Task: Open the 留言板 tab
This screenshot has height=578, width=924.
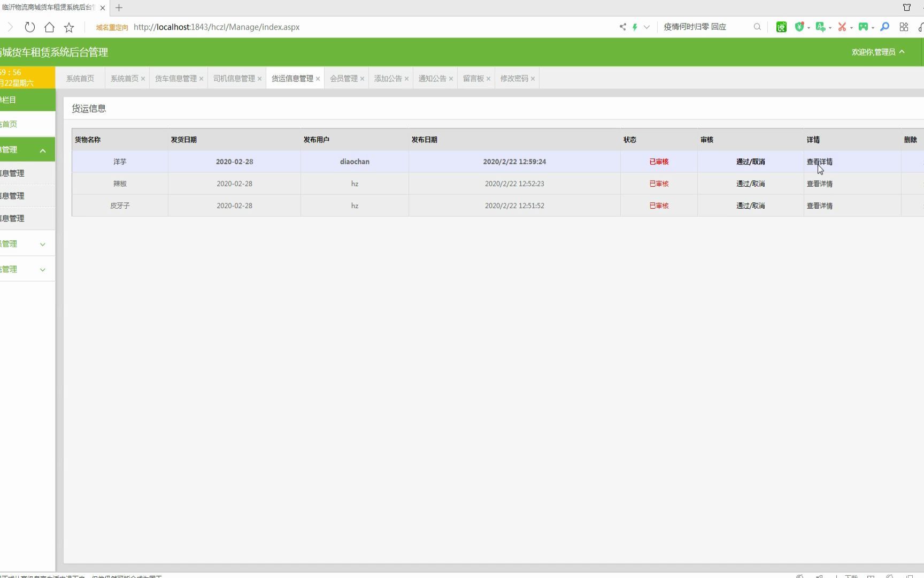Action: point(474,78)
